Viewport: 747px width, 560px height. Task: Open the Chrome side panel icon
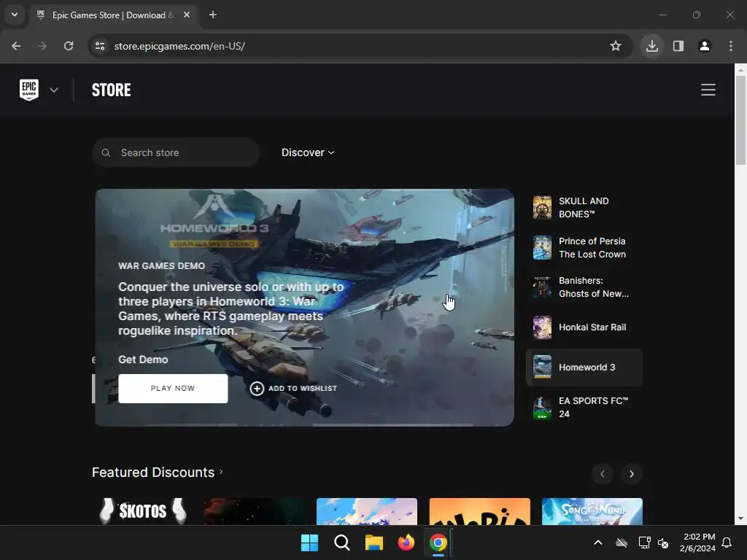click(678, 46)
